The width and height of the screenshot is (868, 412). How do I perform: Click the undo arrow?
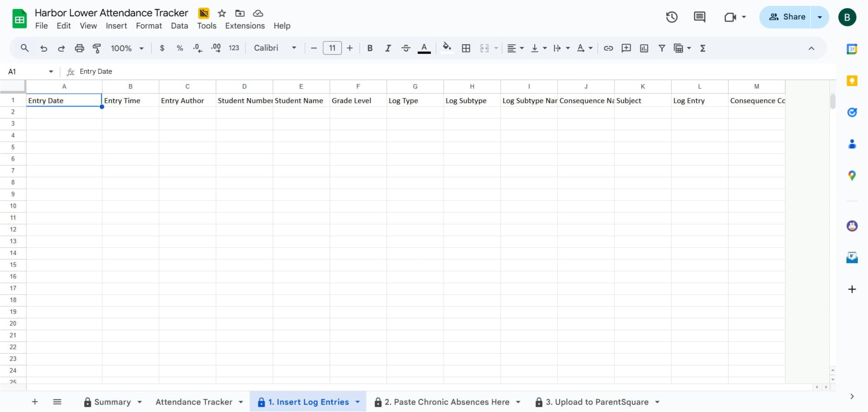point(43,48)
